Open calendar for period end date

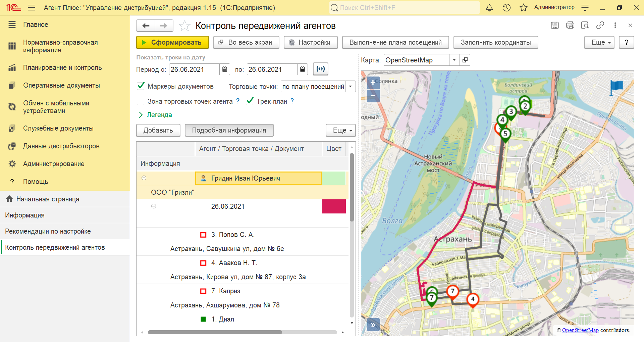click(x=303, y=69)
